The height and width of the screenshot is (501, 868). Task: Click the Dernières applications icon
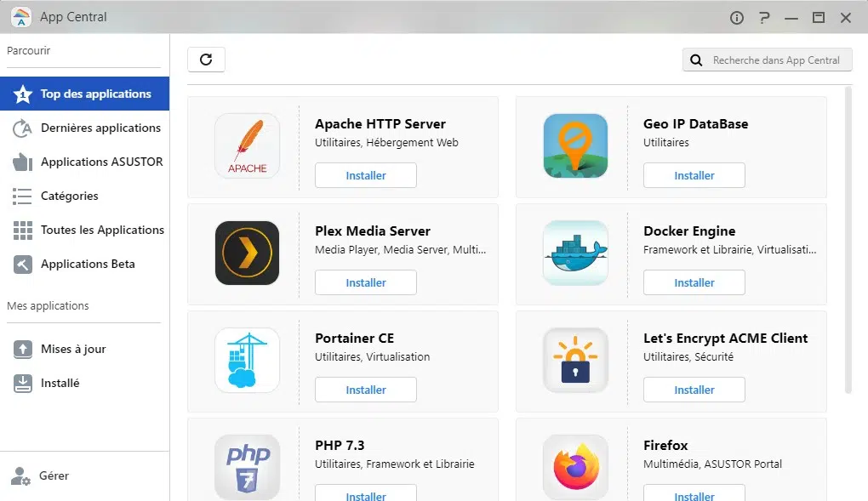tap(22, 128)
